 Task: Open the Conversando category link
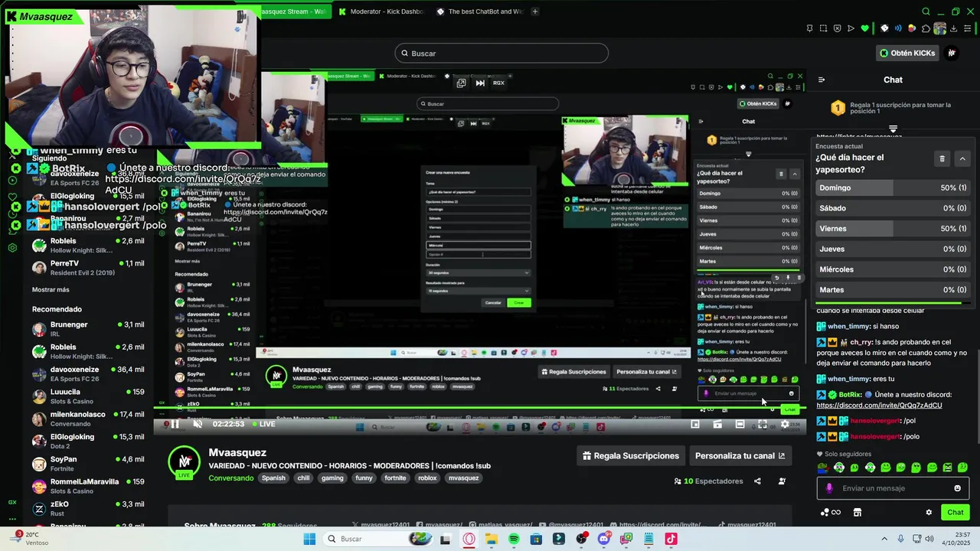[231, 478]
